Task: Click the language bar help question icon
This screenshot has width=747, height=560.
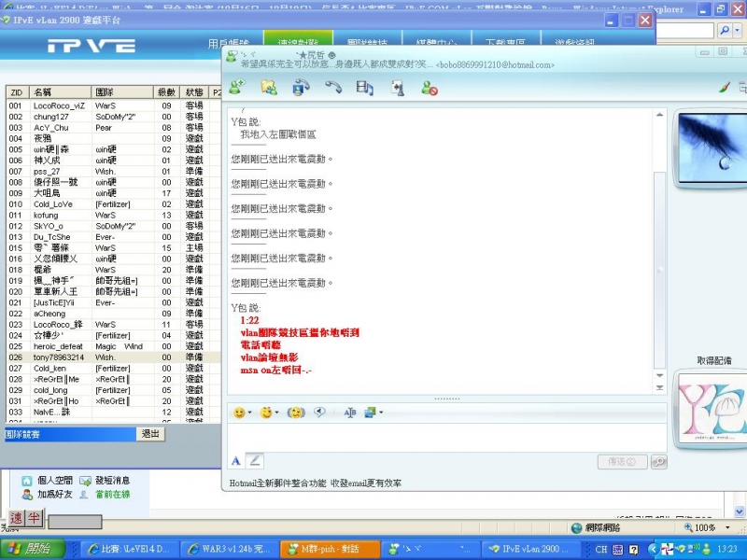Action: [634, 550]
